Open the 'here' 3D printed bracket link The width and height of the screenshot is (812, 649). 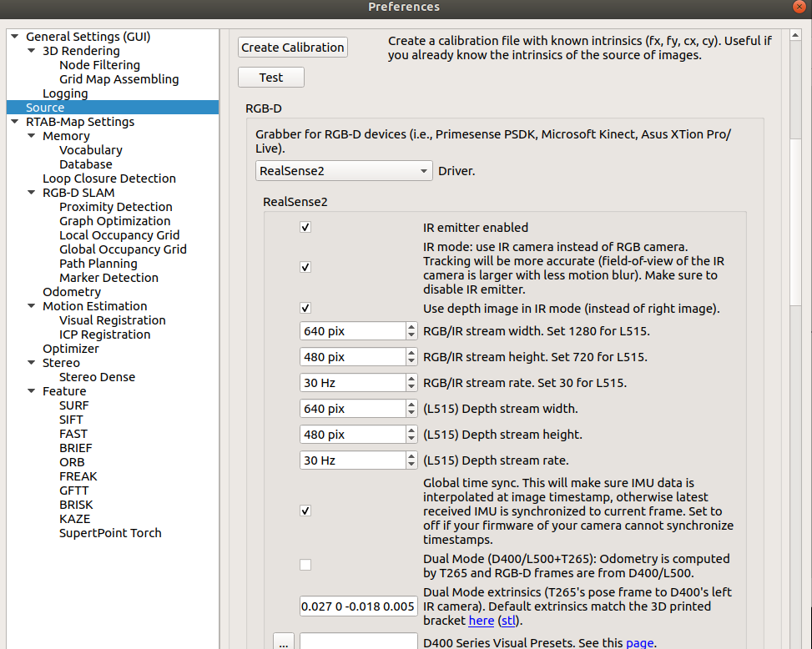point(481,621)
